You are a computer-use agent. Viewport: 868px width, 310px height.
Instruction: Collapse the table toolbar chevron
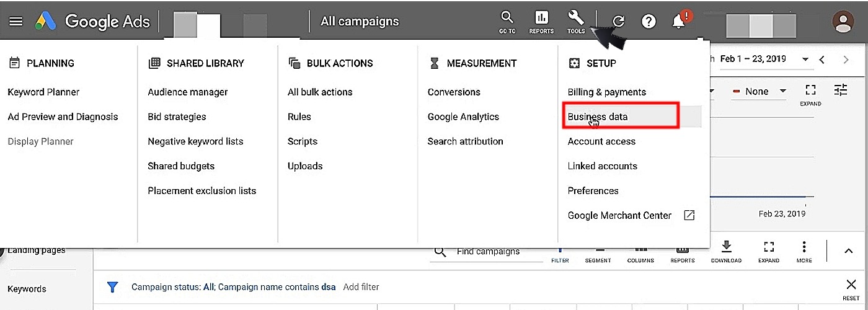coord(848,251)
